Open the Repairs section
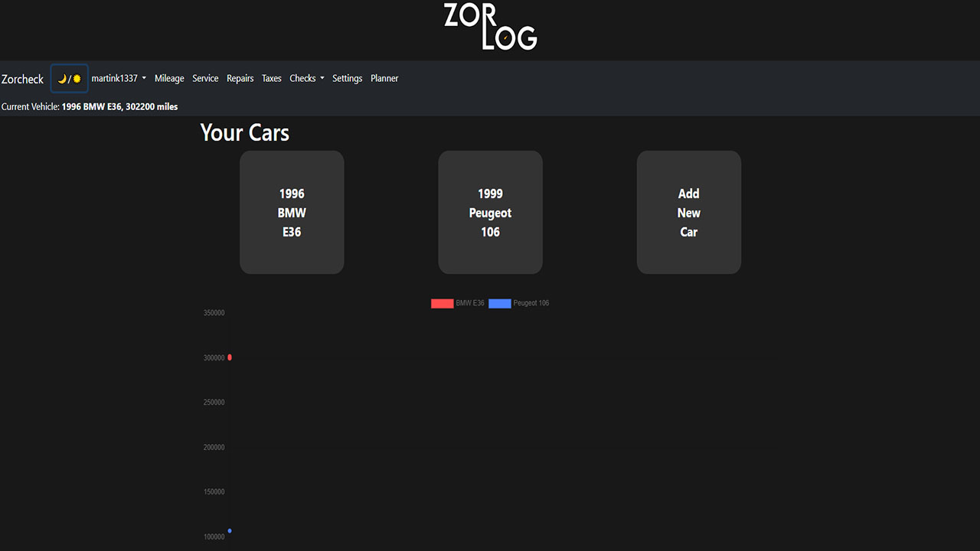The width and height of the screenshot is (980, 551). (x=240, y=78)
